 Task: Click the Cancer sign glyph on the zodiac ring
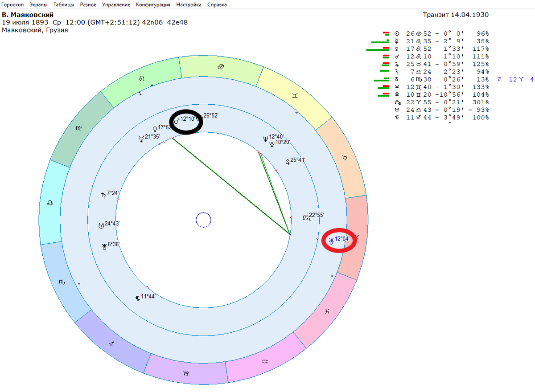(220, 66)
